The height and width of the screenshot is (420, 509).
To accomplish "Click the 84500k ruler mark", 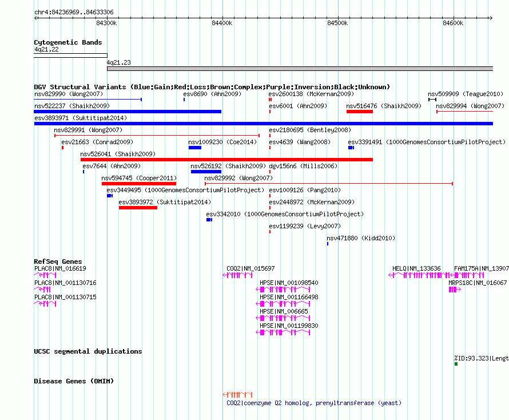I will pyautogui.click(x=337, y=23).
